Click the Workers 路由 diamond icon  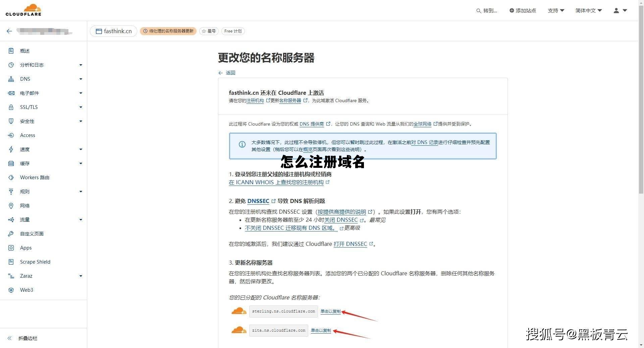click(11, 178)
